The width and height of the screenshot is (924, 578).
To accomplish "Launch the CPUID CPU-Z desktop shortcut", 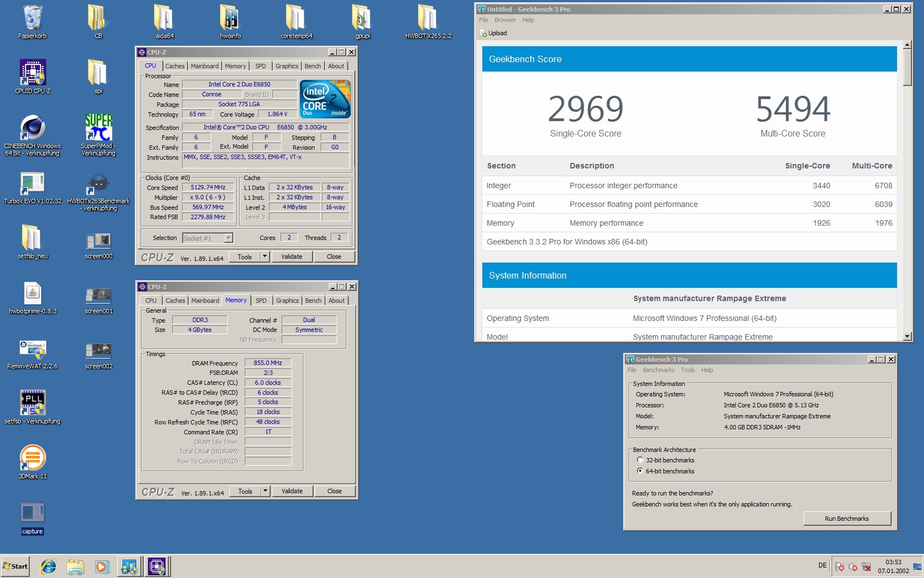I will (32, 77).
